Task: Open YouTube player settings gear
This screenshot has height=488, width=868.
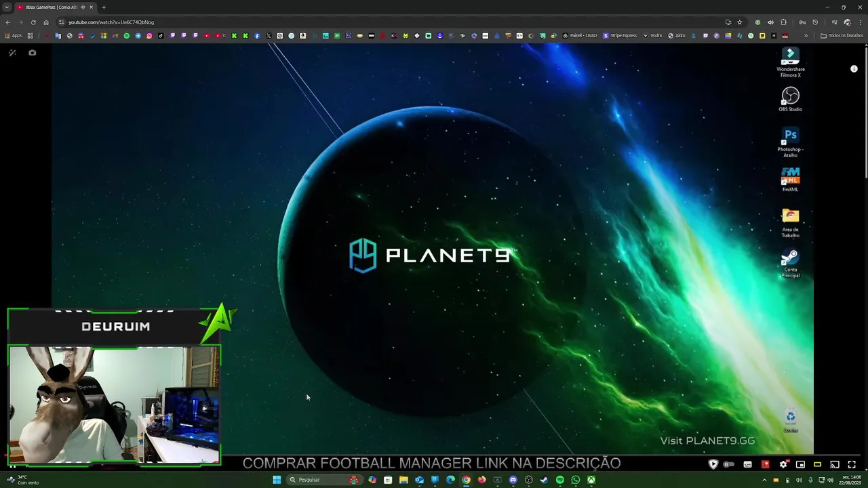Action: click(783, 464)
